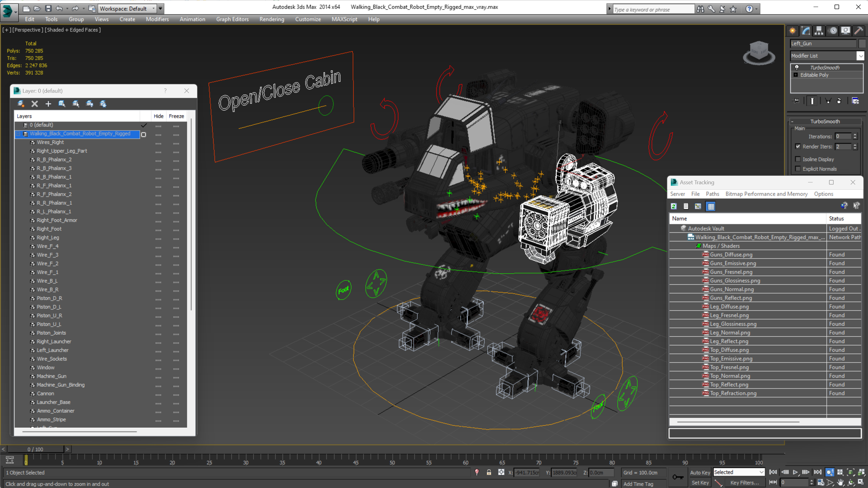Add selected objects to layer plus icon

coord(48,104)
